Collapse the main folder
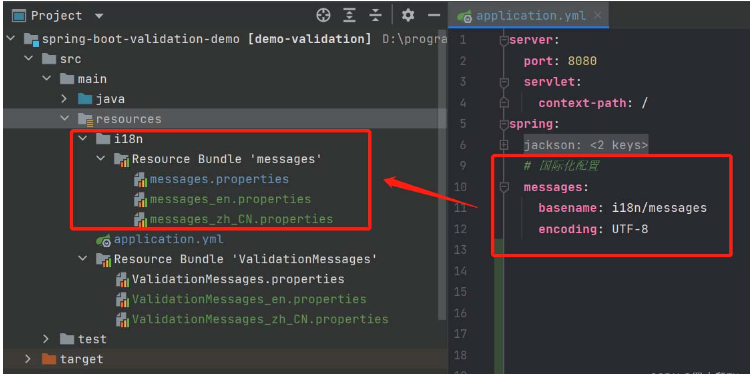This screenshot has width=754, height=374. coord(47,78)
